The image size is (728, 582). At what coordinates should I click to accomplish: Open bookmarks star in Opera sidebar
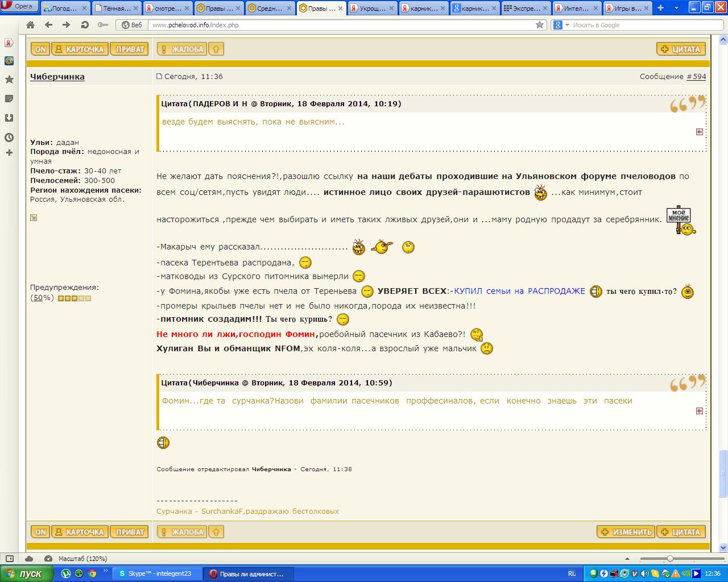(x=9, y=80)
